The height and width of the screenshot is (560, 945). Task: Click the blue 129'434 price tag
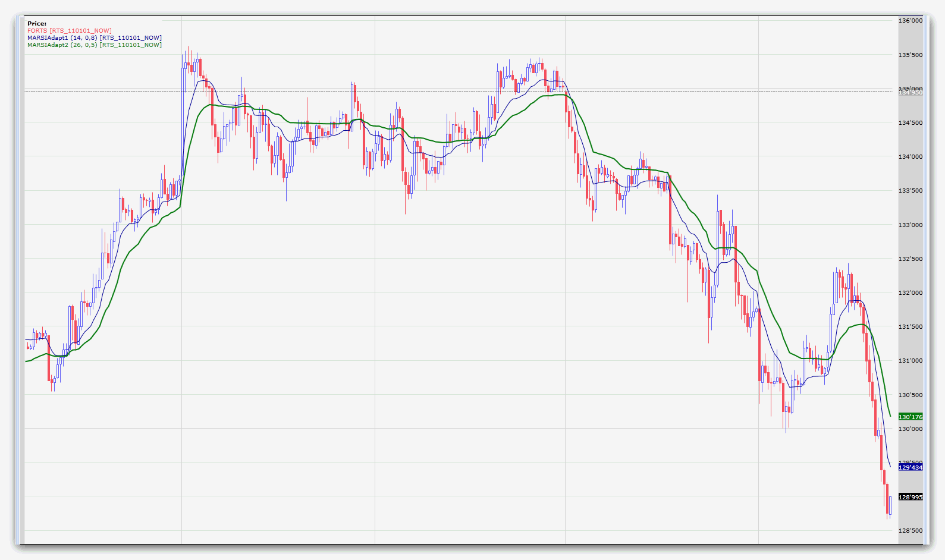point(911,468)
